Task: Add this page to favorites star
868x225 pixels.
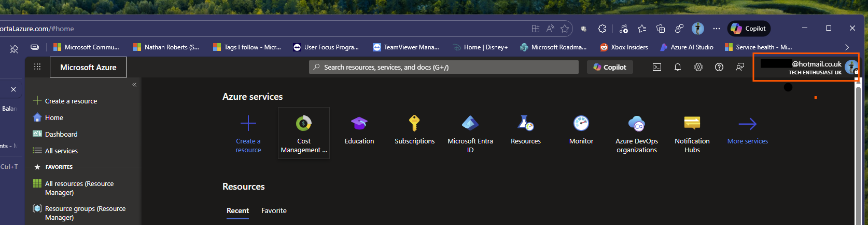Action: tap(565, 29)
